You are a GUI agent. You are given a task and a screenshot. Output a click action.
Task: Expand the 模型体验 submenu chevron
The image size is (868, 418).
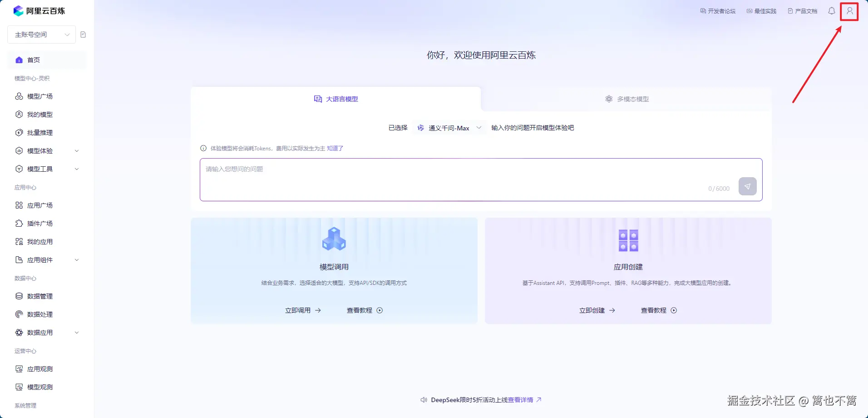(x=77, y=151)
